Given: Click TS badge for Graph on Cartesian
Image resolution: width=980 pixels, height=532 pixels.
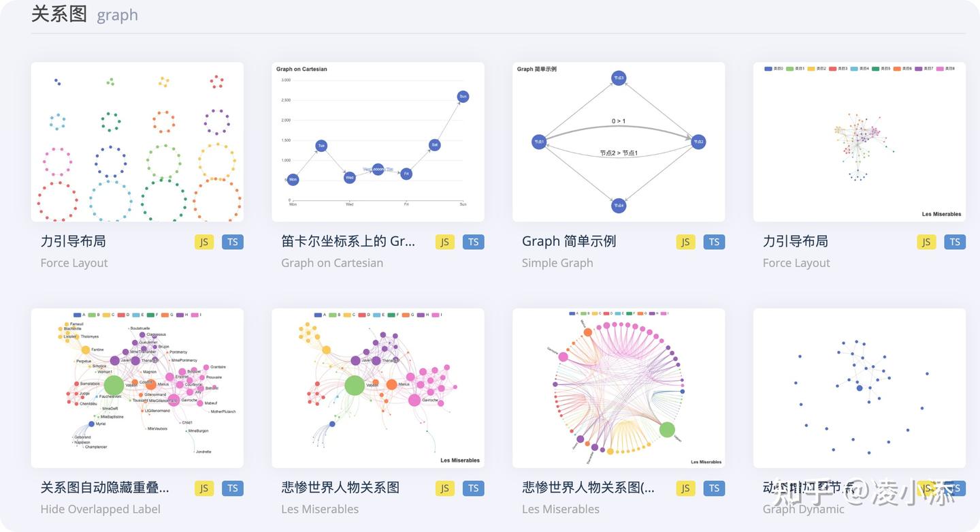Looking at the screenshot, I should [474, 242].
